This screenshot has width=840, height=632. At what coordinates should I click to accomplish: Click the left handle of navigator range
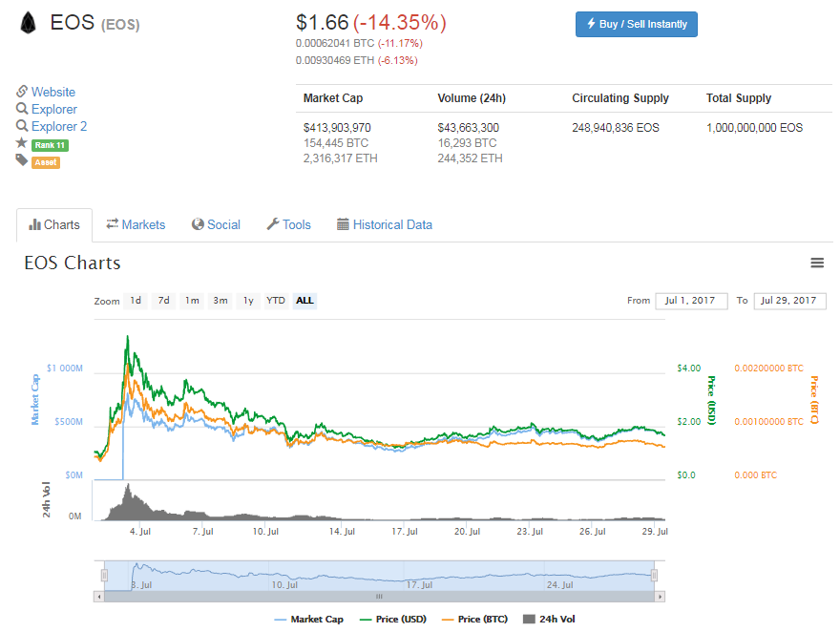(x=104, y=576)
